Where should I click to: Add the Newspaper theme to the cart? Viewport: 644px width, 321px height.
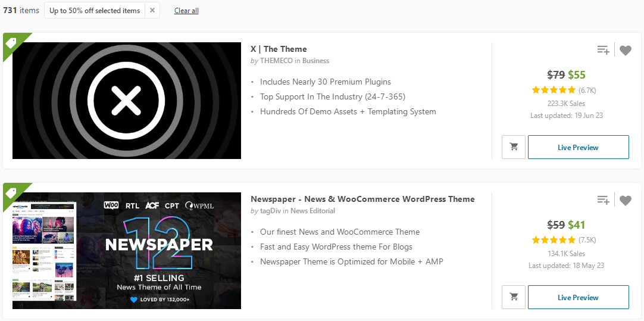(x=514, y=297)
